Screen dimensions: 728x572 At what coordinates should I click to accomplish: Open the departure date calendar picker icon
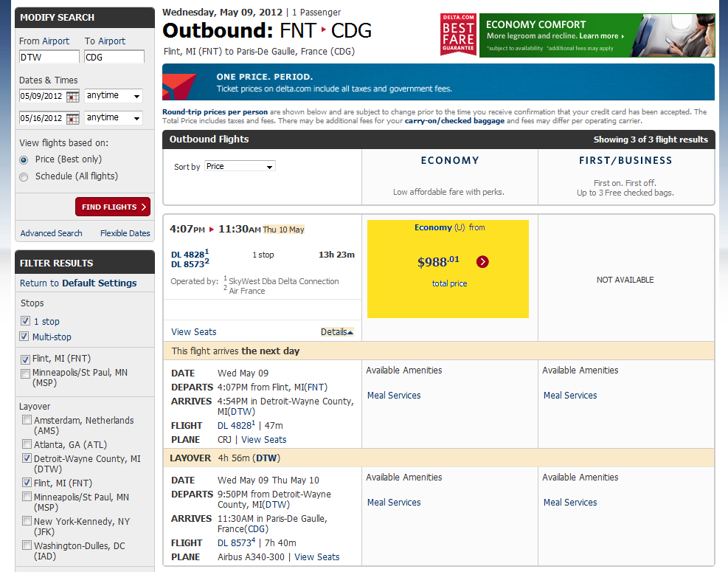tap(72, 96)
